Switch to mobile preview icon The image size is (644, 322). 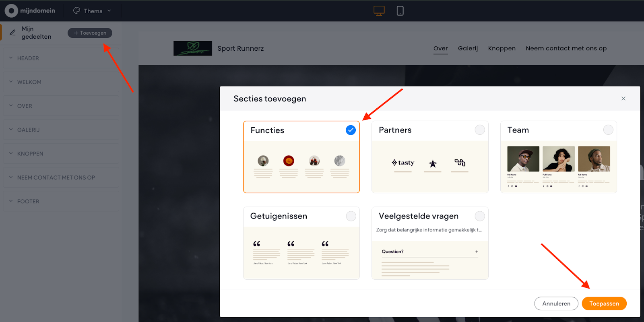tap(400, 11)
